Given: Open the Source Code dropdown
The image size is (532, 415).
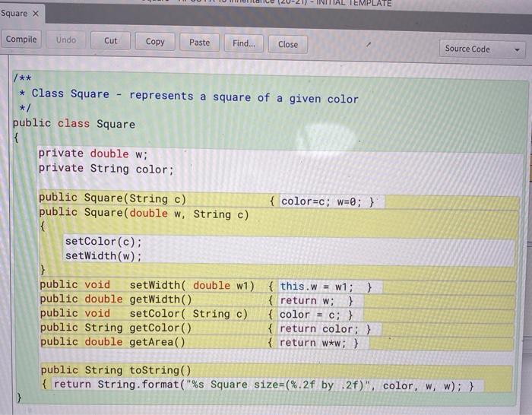Looking at the screenshot, I should click(482, 49).
